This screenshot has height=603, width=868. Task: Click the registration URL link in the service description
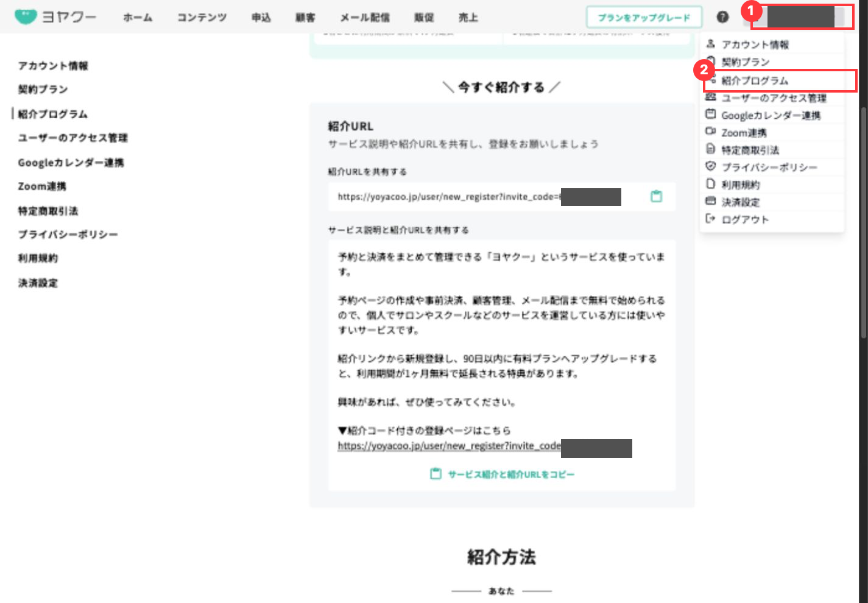pyautogui.click(x=449, y=446)
